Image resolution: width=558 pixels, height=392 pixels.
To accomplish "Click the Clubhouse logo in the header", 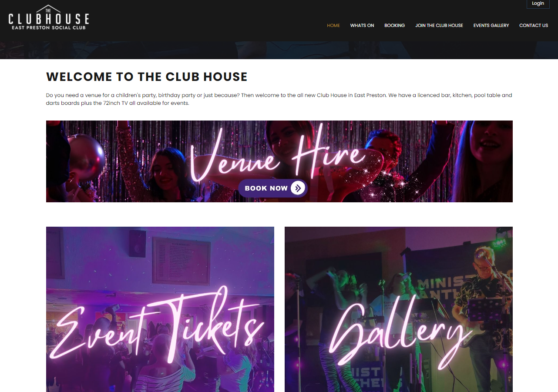I will (x=49, y=17).
